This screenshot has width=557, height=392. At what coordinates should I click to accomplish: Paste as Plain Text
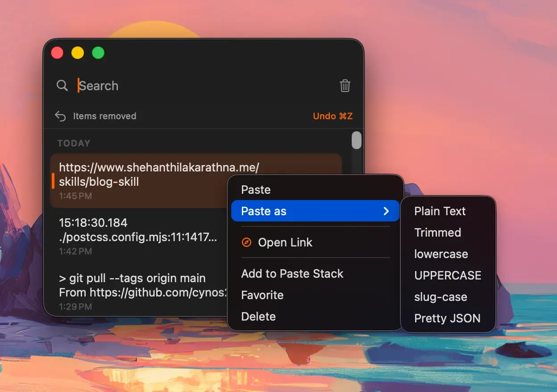tap(448, 211)
